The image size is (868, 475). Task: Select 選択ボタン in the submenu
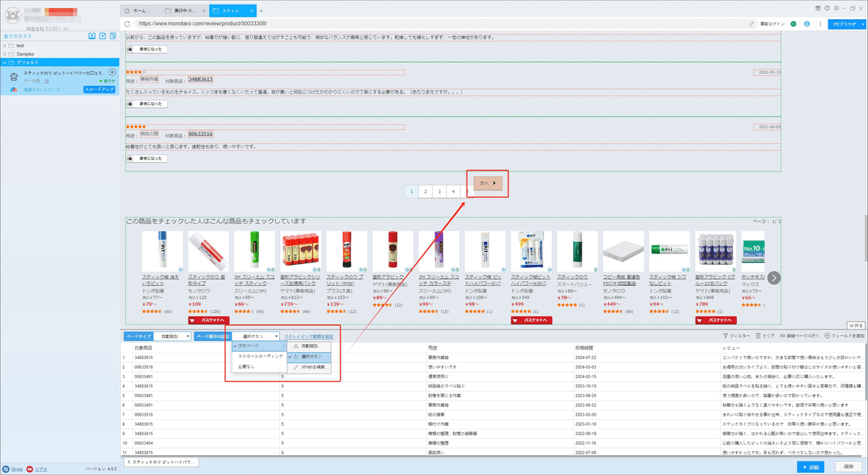[x=309, y=357]
